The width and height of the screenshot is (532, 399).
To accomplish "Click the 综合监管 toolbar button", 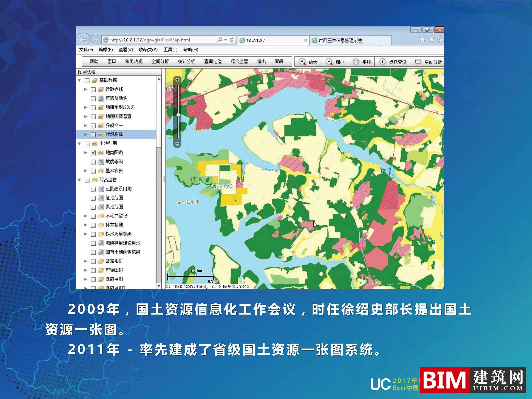I will click(239, 61).
